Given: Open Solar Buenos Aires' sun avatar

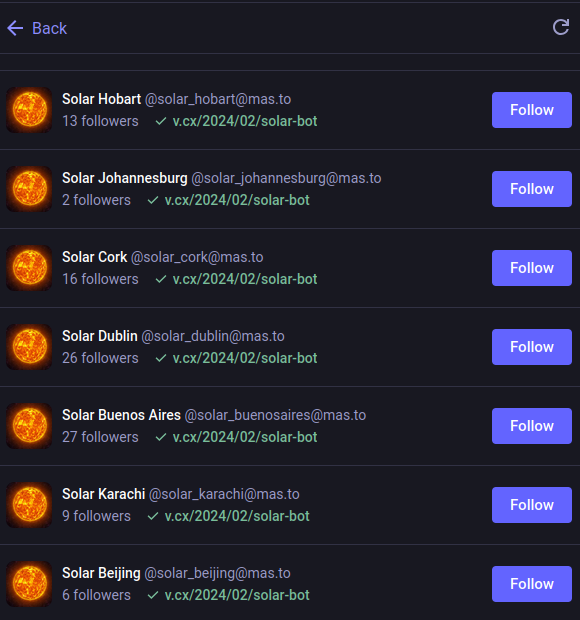Looking at the screenshot, I should click(29, 426).
